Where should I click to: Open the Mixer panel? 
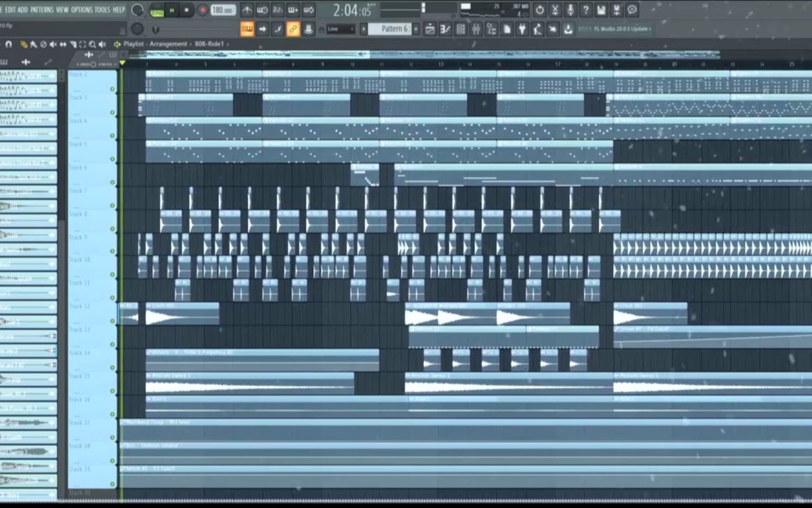click(477, 29)
